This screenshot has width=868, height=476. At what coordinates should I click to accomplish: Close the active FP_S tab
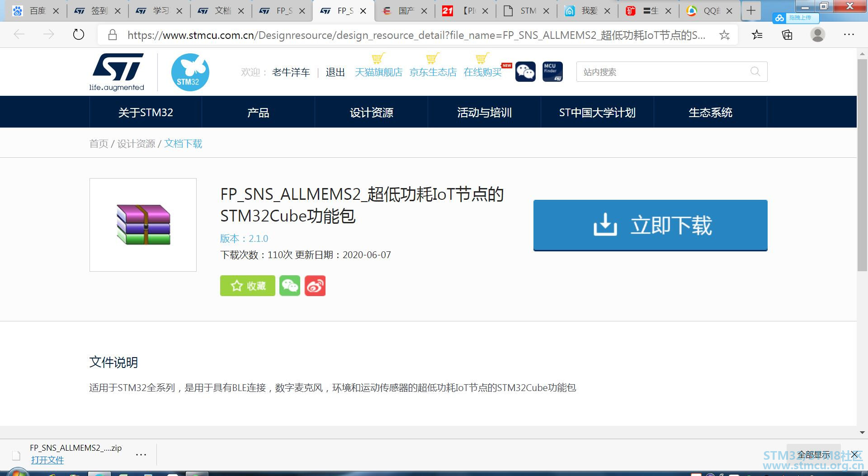click(x=363, y=11)
